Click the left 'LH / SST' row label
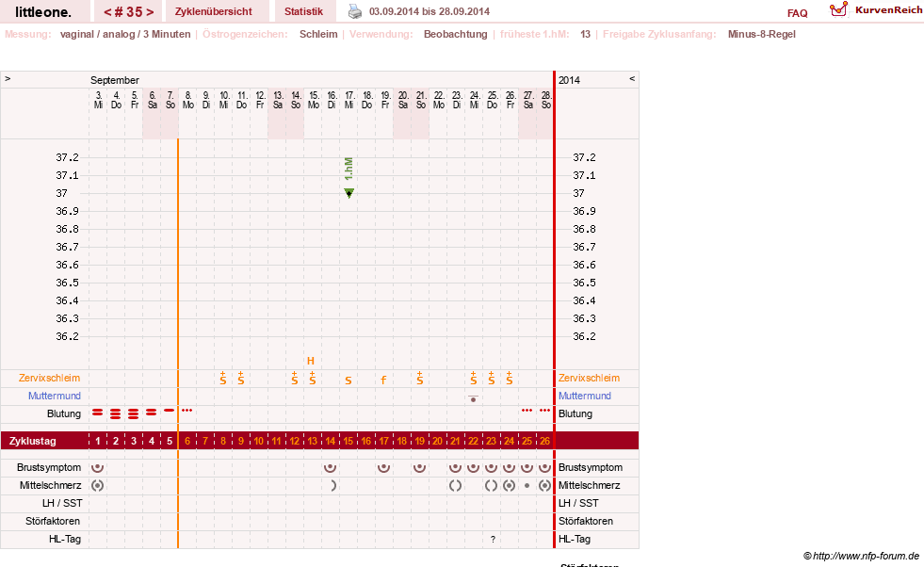This screenshot has width=924, height=567. 62,503
